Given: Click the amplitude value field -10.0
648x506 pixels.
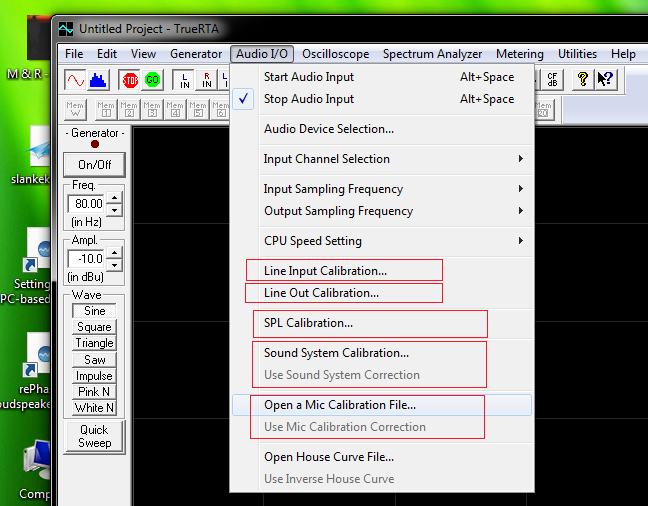Looking at the screenshot, I should pyautogui.click(x=87, y=259).
